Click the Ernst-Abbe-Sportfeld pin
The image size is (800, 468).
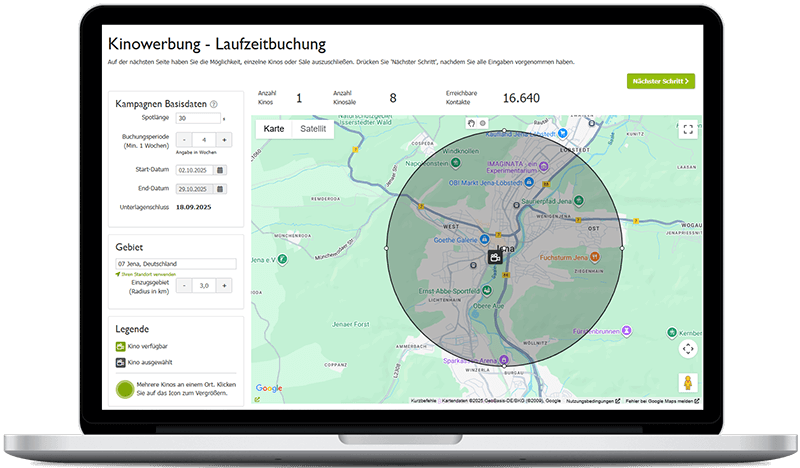tap(487, 290)
